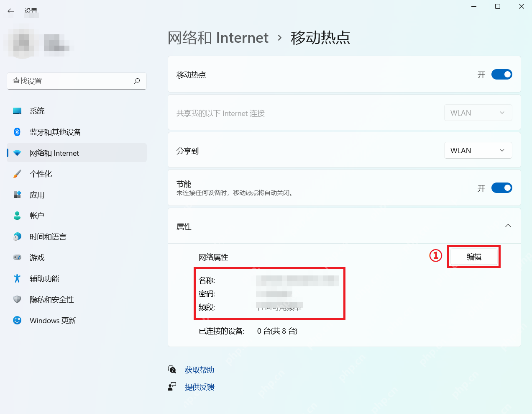Click the user account profile picture
Image resolution: width=532 pixels, height=414 pixels.
click(23, 43)
